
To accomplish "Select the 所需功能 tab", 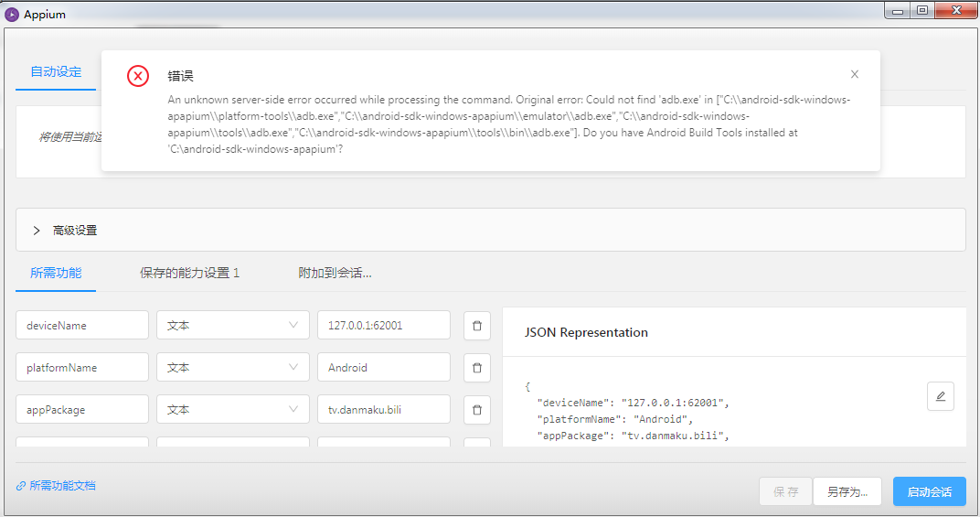I will pos(56,273).
